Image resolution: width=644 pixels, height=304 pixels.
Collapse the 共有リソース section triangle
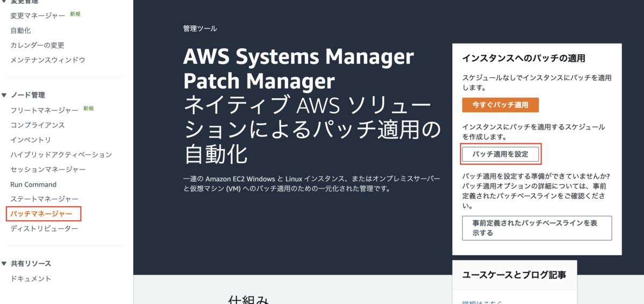click(x=4, y=264)
